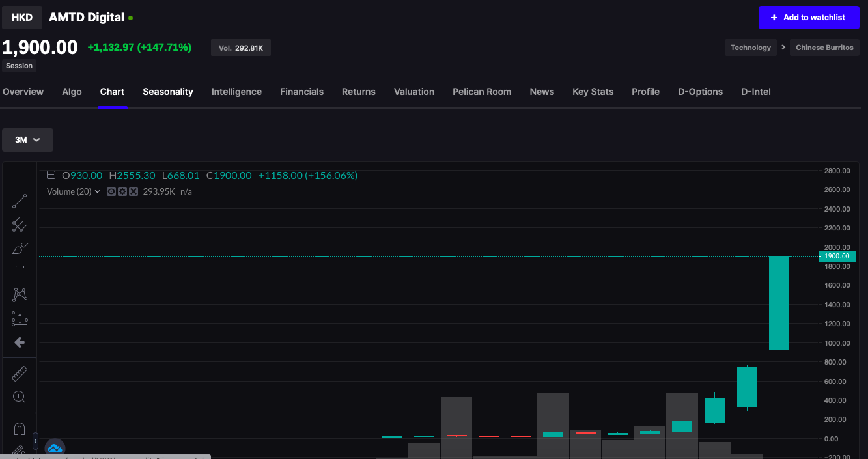Viewport: 868px width, 459px height.
Task: Click the Session label badge
Action: (x=19, y=66)
